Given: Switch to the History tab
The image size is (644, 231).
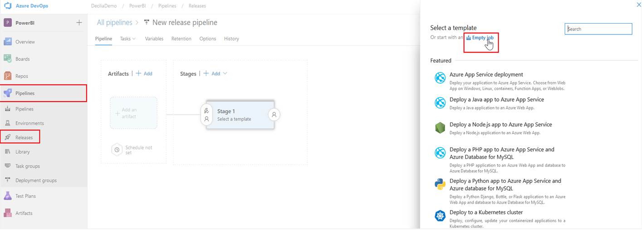Looking at the screenshot, I should pyautogui.click(x=231, y=39).
